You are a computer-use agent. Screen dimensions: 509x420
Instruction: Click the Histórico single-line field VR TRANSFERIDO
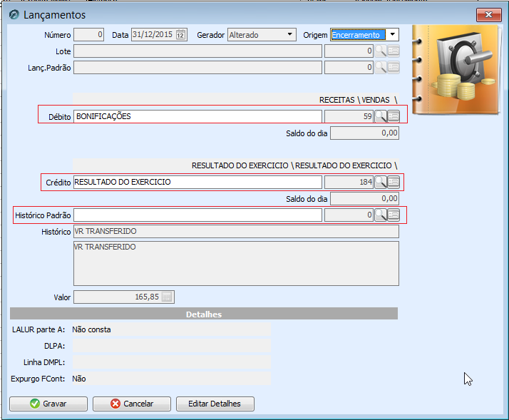236,231
